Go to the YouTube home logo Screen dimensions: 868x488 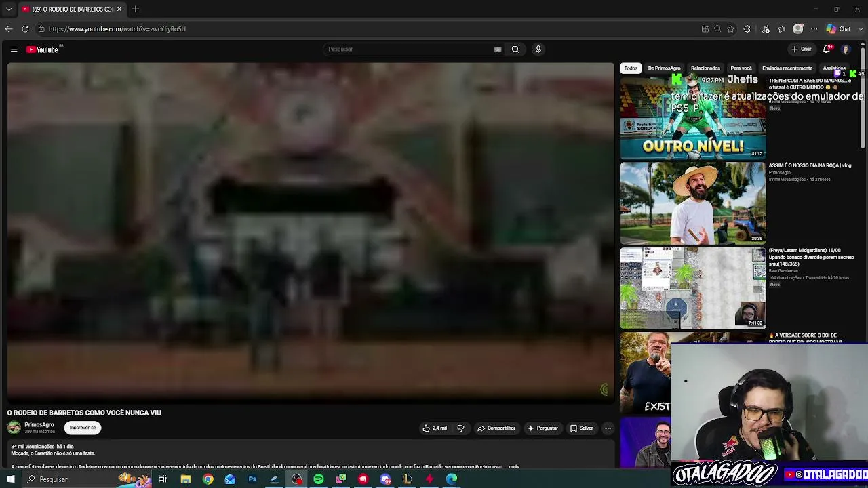click(43, 49)
